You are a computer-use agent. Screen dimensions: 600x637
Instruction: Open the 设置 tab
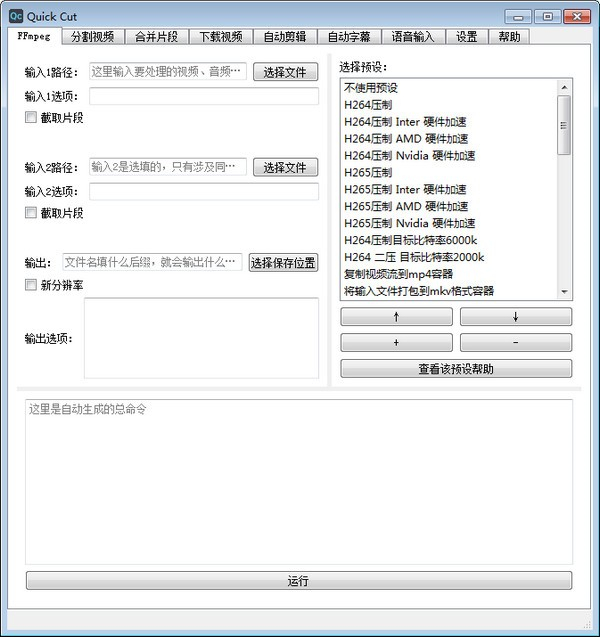tap(466, 37)
